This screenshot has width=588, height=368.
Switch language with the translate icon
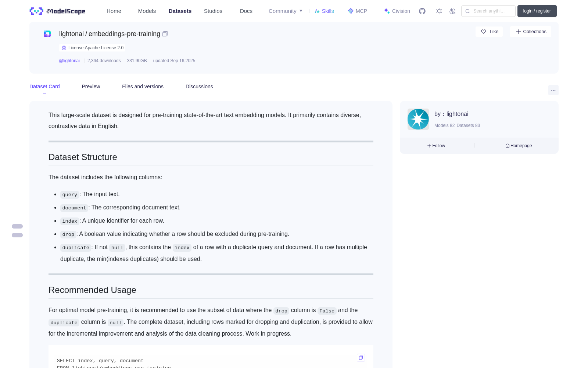coord(452,11)
